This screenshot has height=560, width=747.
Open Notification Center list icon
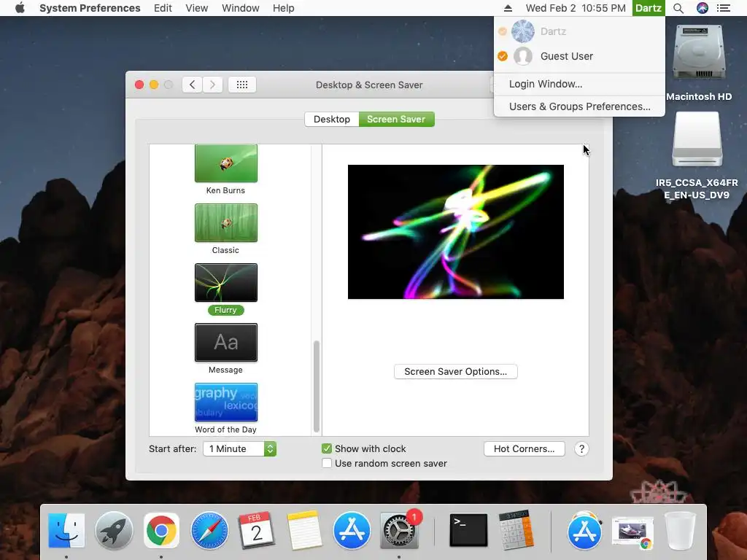point(724,8)
